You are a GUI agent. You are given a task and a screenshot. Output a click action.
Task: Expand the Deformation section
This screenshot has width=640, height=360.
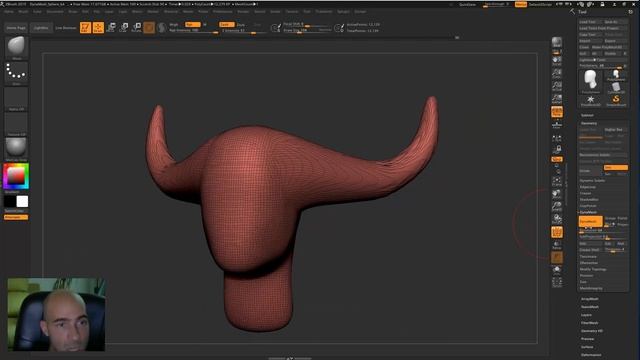(591, 355)
